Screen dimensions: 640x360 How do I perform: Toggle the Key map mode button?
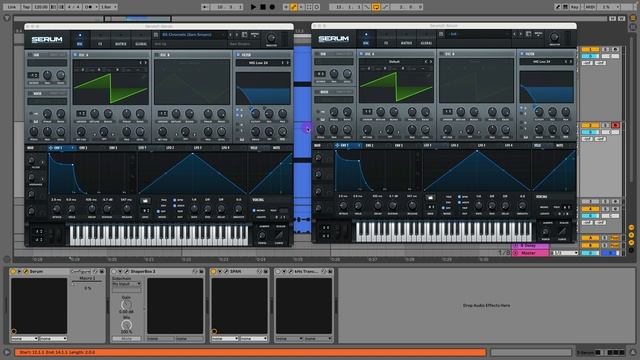pos(575,7)
